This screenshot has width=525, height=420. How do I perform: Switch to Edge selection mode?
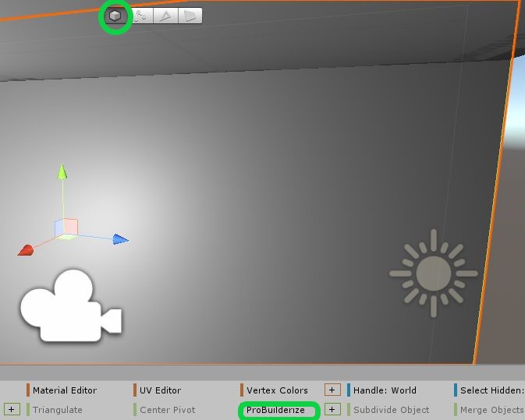pyautogui.click(x=165, y=16)
